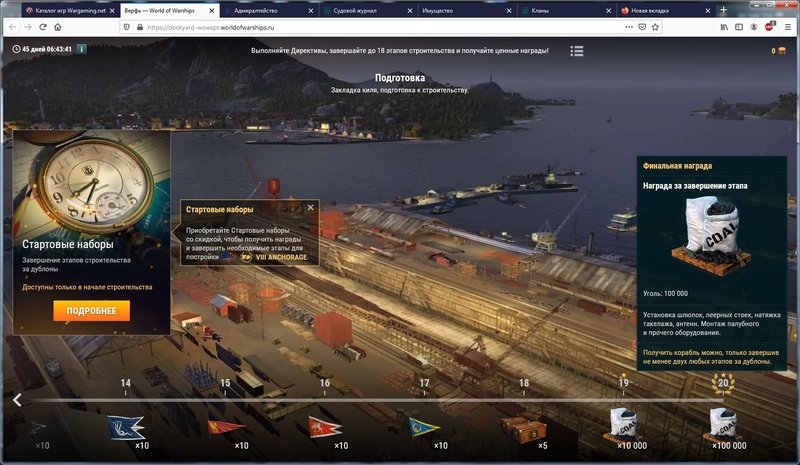This screenshot has width=800, height=465.
Task: Click final stage 20 laurel marker
Action: tap(723, 383)
